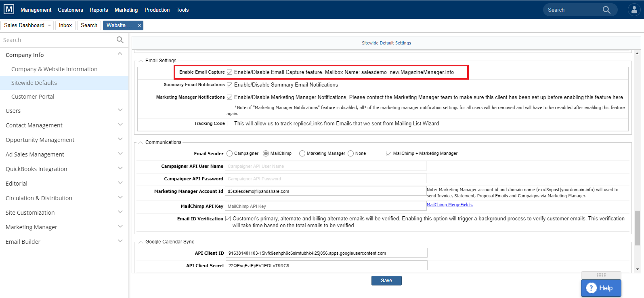Screen dimensions: 644x298
Task: Select Marketing Manager radio as Email Sender
Action: tap(302, 154)
